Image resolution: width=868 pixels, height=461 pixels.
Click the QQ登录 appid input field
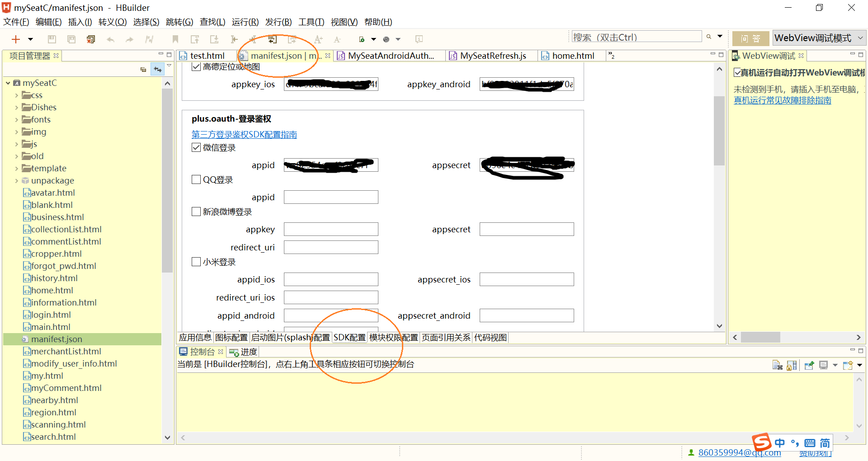point(331,197)
